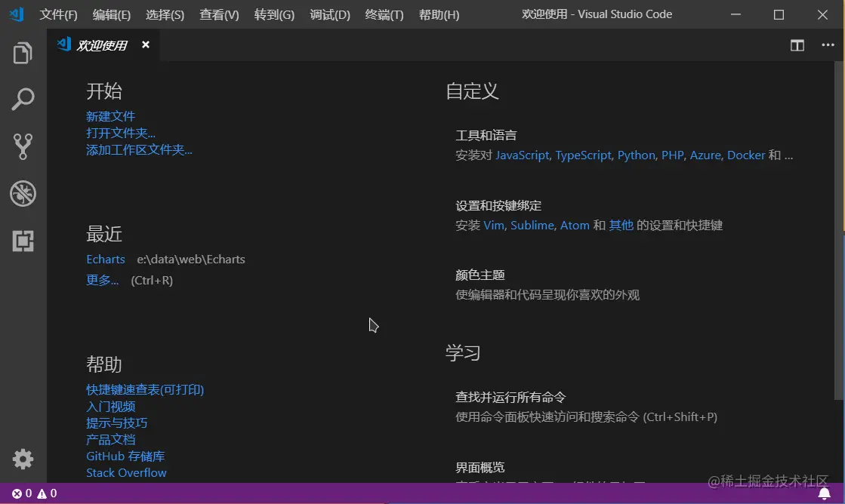
Task: Open the 转到(G) menu
Action: click(x=274, y=14)
